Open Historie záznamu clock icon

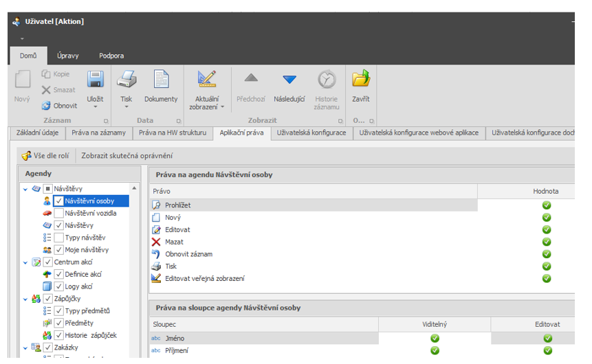(327, 79)
